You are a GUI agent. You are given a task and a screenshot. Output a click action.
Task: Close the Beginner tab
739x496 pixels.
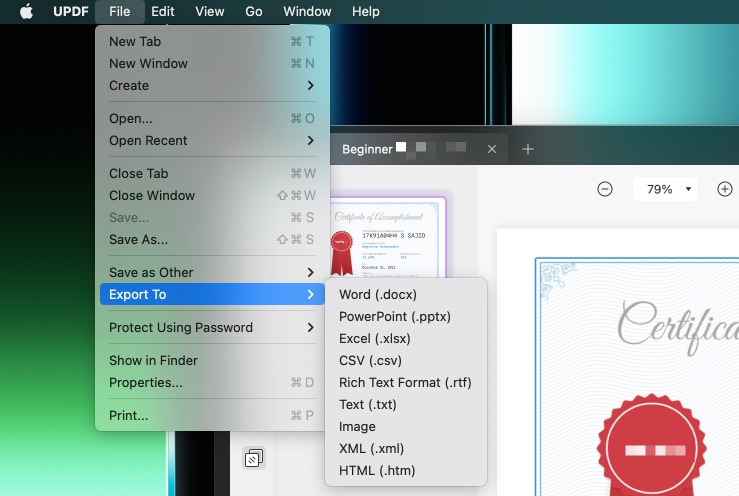491,149
